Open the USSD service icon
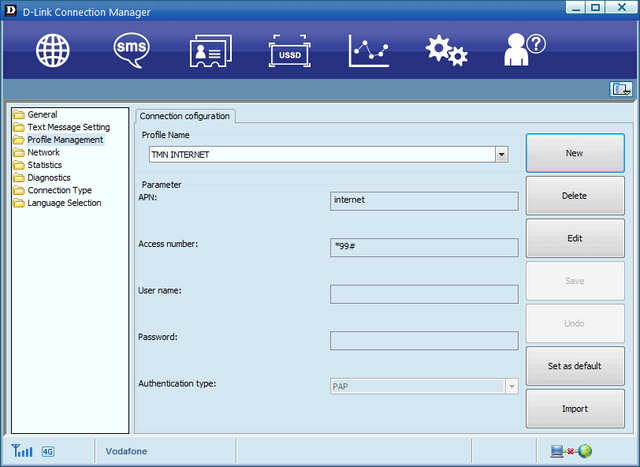 (x=290, y=51)
